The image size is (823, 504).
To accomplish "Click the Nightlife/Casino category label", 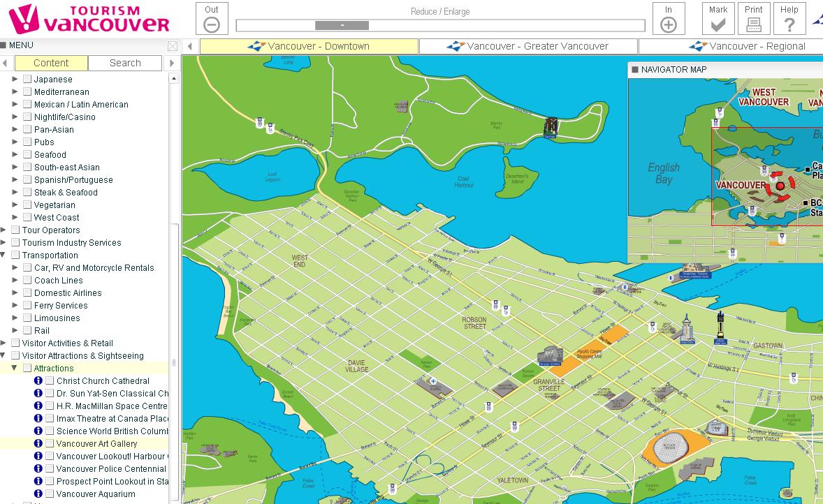I will (64, 117).
